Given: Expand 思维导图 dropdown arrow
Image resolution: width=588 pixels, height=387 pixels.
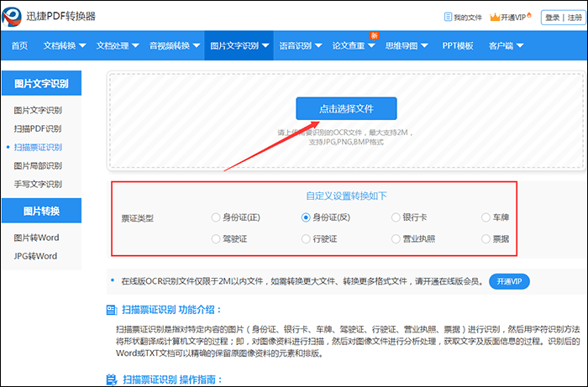Looking at the screenshot, I should click(424, 45).
